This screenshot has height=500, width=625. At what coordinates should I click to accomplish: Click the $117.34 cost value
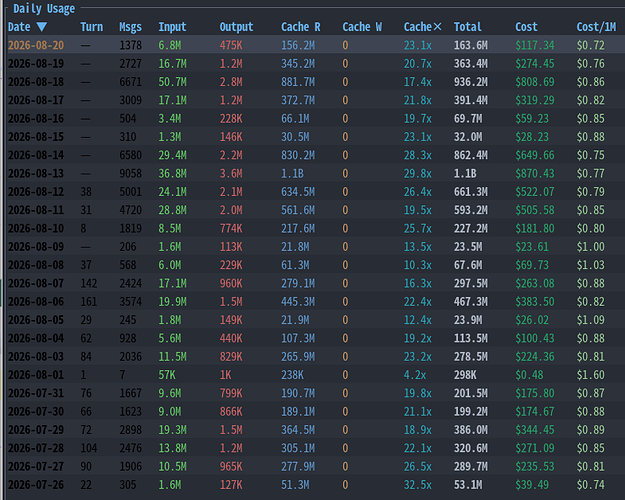535,45
